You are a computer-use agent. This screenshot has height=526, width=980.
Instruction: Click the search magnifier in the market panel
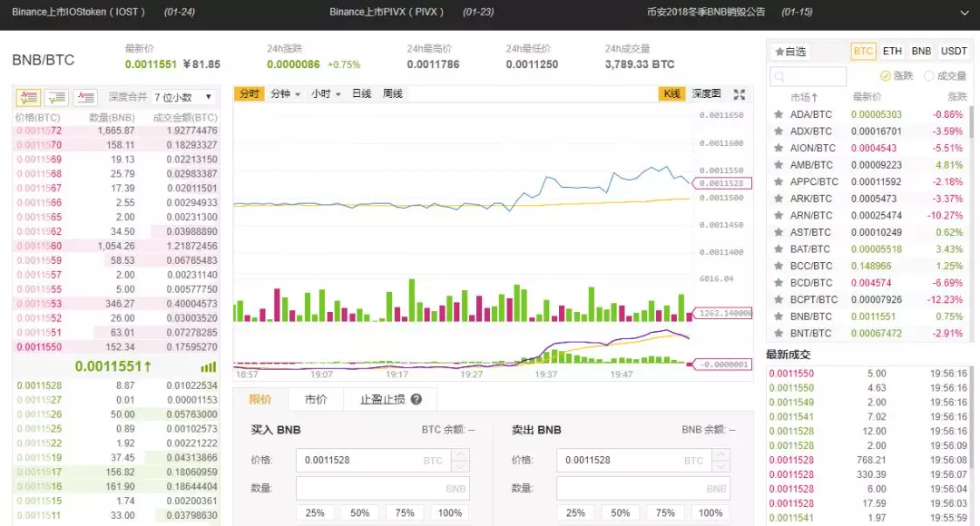coord(779,76)
